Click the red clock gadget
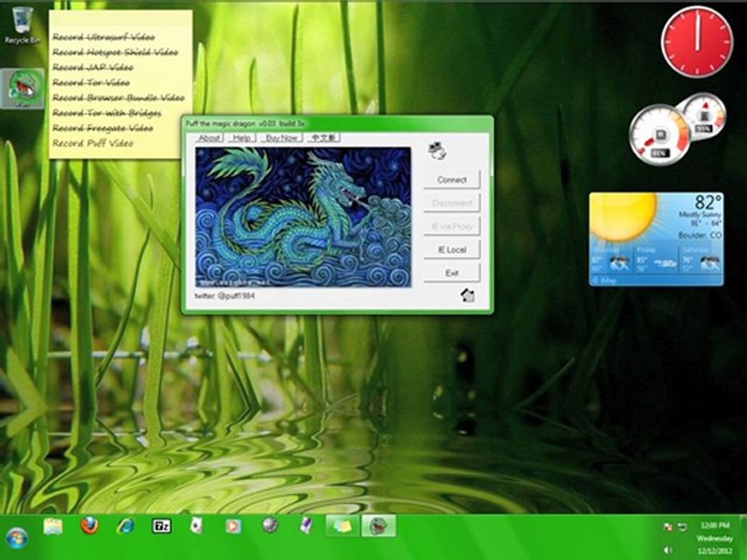The width and height of the screenshot is (747, 560). tap(696, 41)
